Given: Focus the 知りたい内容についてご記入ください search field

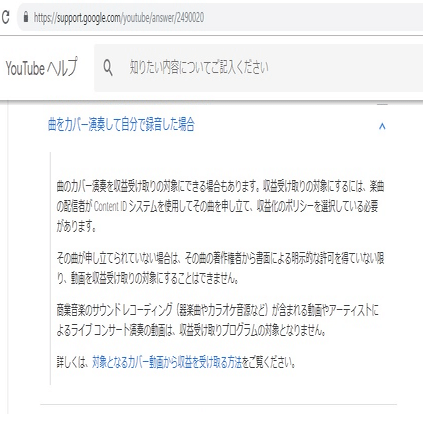Looking at the screenshot, I should pos(258,68).
